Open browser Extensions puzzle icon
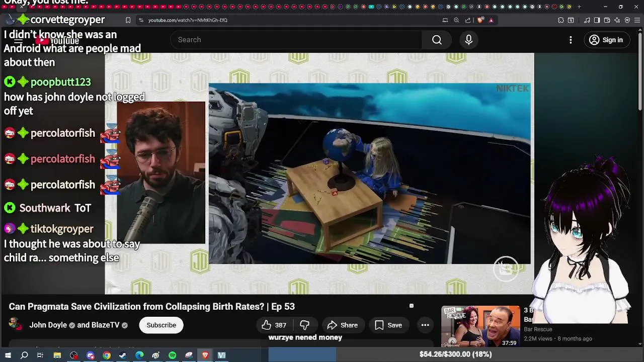Screen dimensions: 644x362 561,20
